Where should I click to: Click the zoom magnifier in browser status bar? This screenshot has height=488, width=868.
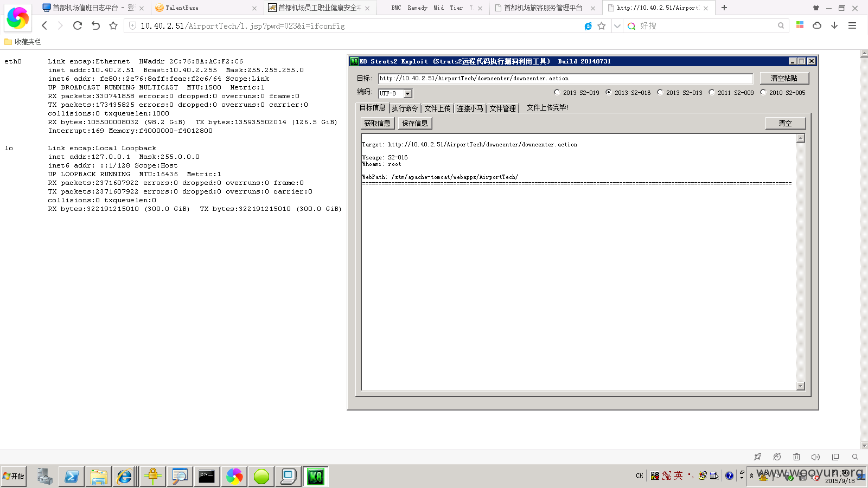coord(855,457)
